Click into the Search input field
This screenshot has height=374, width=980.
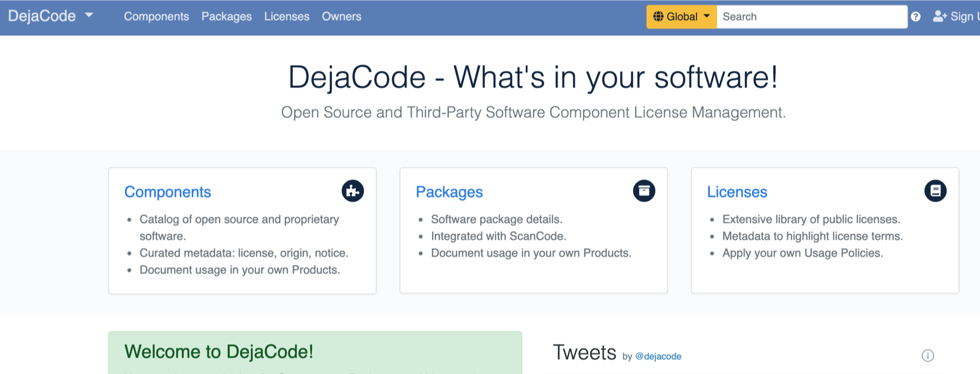[812, 16]
